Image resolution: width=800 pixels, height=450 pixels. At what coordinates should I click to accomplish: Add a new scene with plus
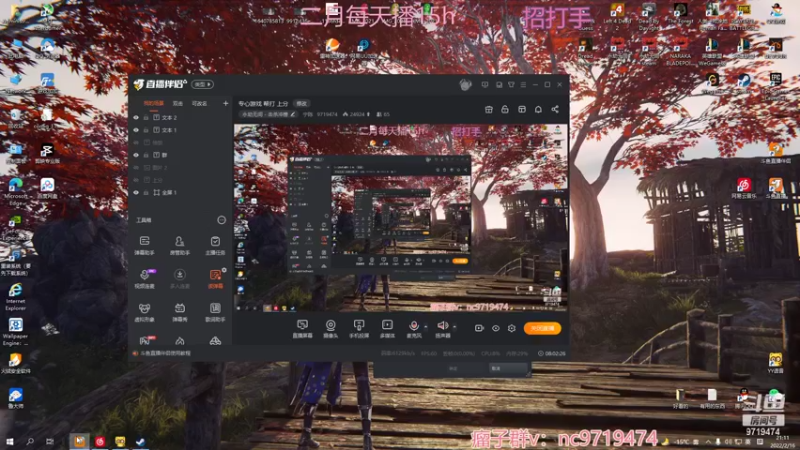tap(226, 104)
